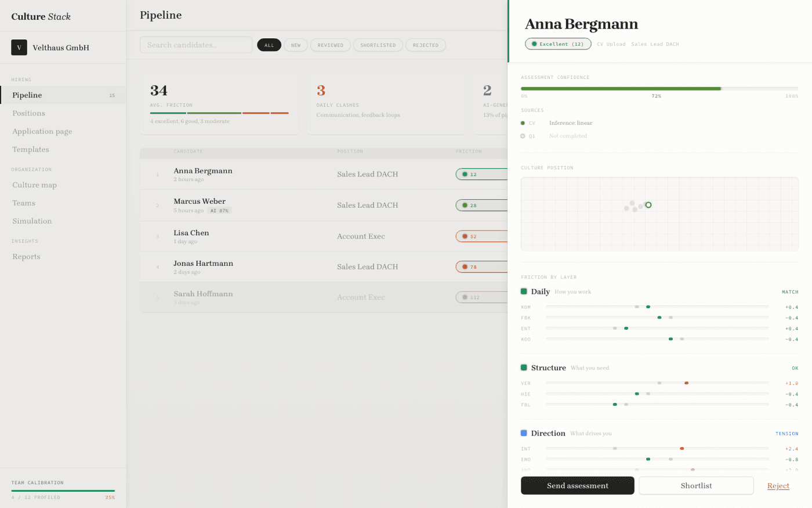Click the green CV source status dot
812x508 pixels.
coord(523,123)
